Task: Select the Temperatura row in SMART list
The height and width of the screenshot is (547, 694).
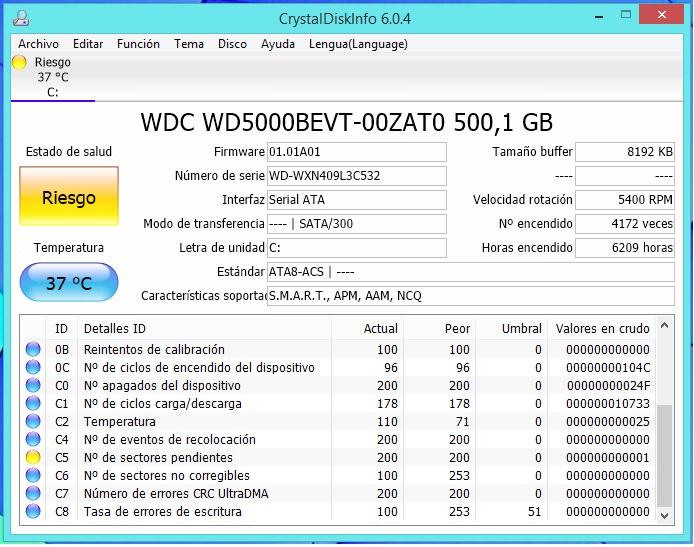Action: 338,421
